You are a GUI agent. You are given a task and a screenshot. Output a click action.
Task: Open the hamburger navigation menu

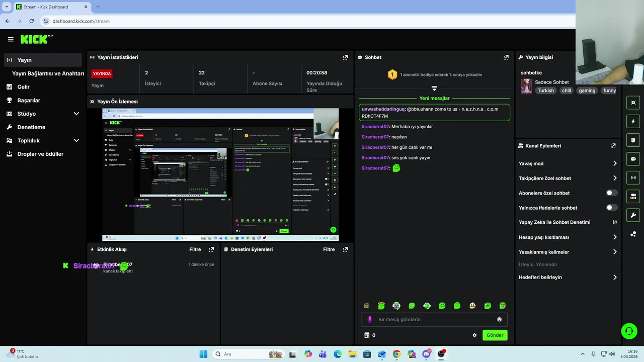point(11,39)
